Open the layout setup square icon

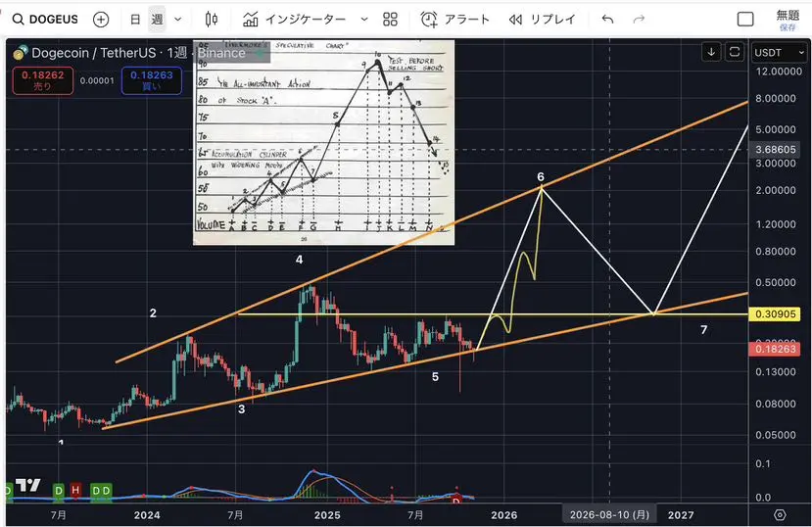tap(745, 20)
